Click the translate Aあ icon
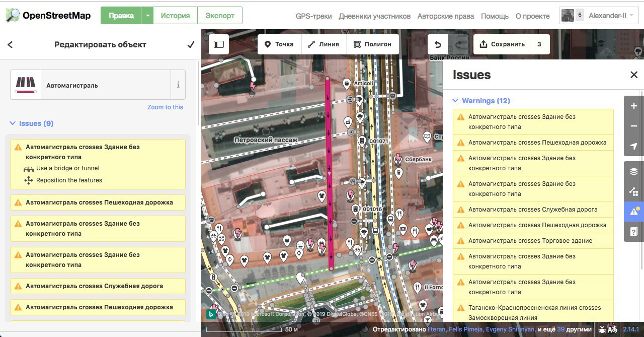The height and width of the screenshot is (337, 644). (613, 329)
